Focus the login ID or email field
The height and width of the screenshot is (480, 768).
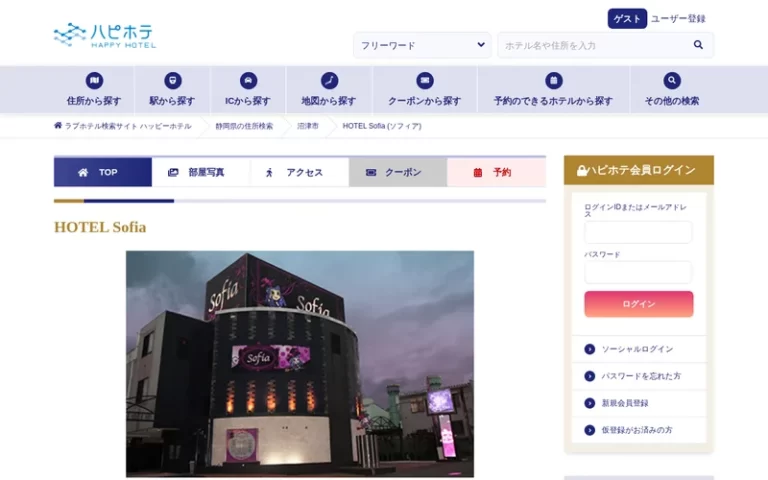[638, 232]
